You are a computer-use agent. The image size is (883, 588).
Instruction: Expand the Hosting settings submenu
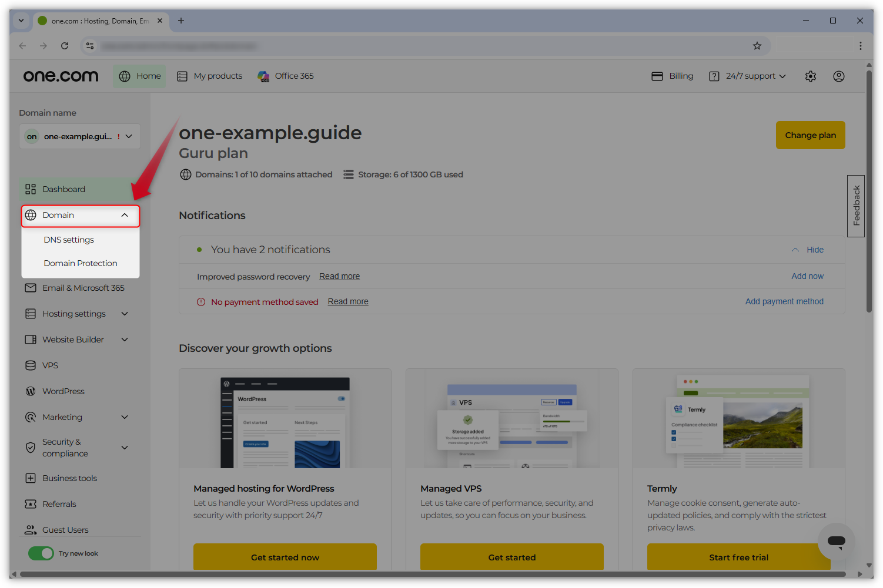click(125, 314)
